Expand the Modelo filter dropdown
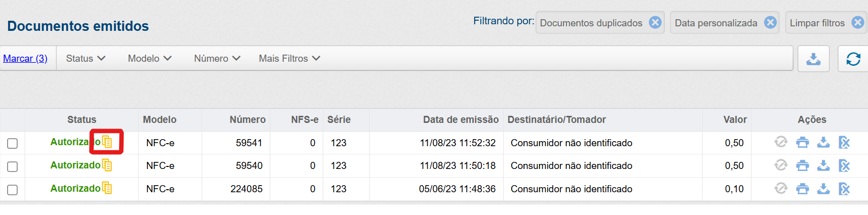 (x=149, y=59)
